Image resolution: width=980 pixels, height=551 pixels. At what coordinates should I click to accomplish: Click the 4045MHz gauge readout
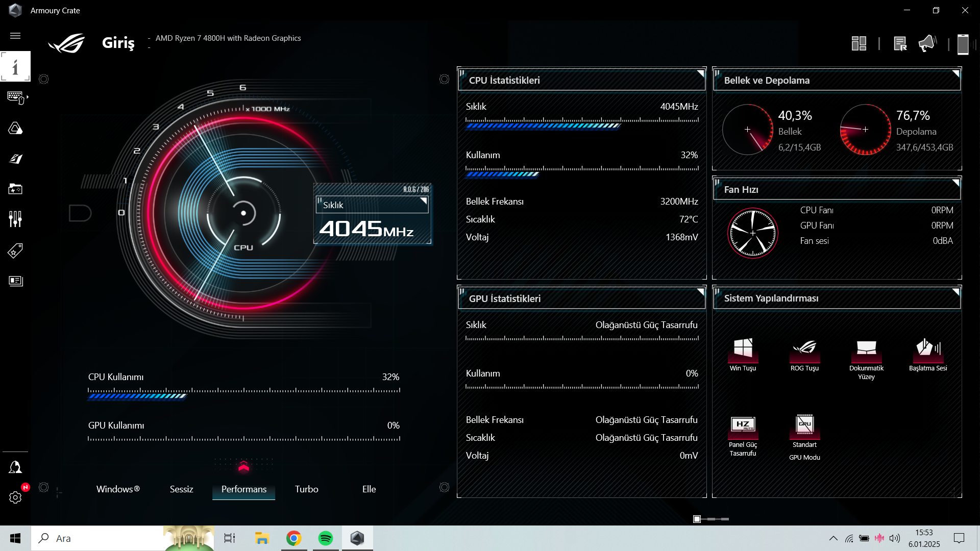tap(366, 229)
